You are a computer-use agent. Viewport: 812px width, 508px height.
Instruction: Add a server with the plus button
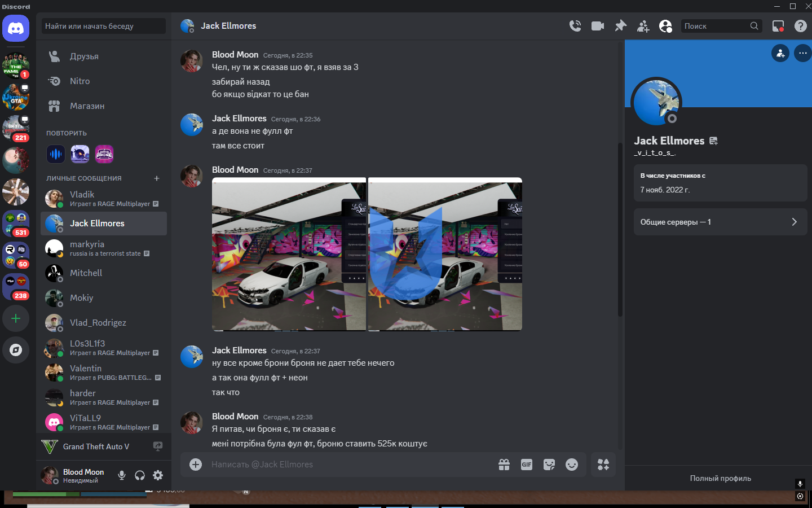[x=16, y=318]
